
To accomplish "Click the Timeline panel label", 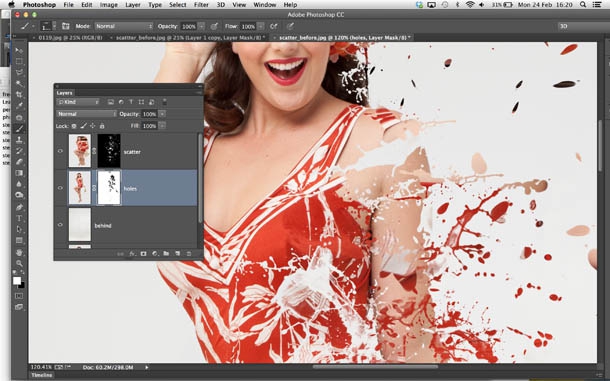I will click(42, 375).
